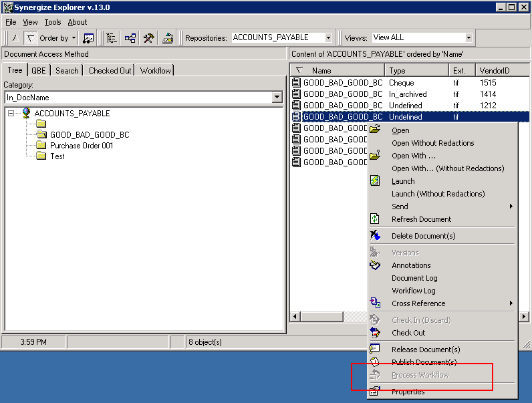The width and height of the screenshot is (532, 403).
Task: Click the 3:59 PM status bar time
Action: pos(33,342)
